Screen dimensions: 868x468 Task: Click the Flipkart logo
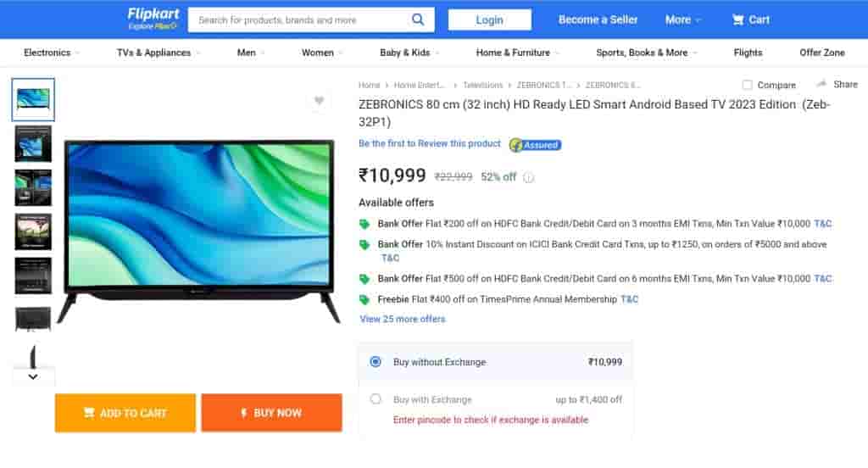coord(153,19)
